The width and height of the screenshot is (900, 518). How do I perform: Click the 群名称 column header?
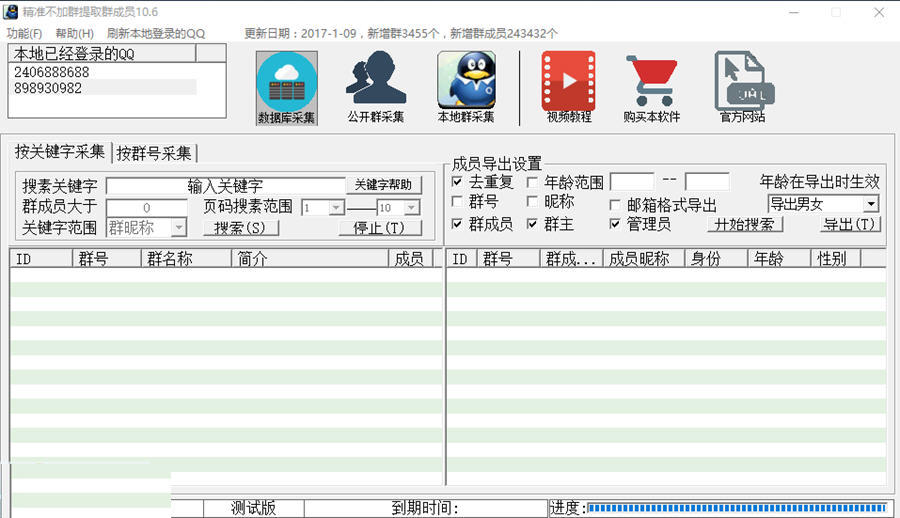coord(186,259)
